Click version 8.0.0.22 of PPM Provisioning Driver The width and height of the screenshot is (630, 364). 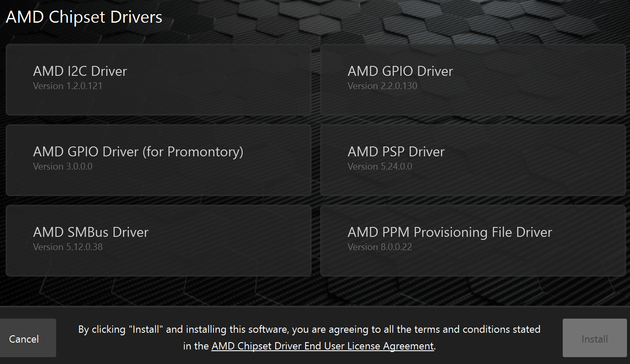[x=379, y=247]
